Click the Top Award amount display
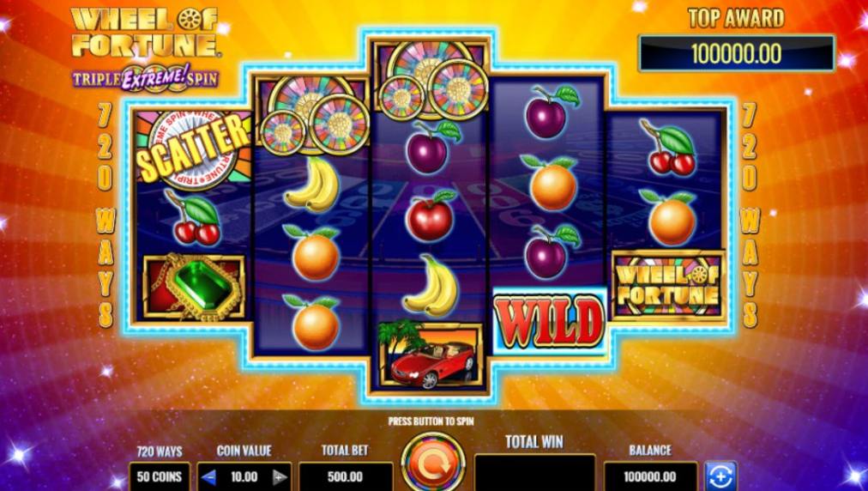The height and width of the screenshot is (491, 868). coord(736,54)
